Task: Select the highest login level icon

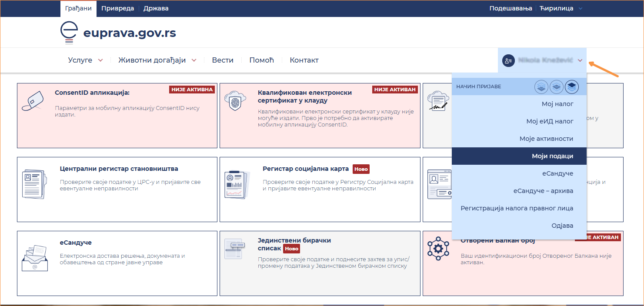Action: (572, 87)
